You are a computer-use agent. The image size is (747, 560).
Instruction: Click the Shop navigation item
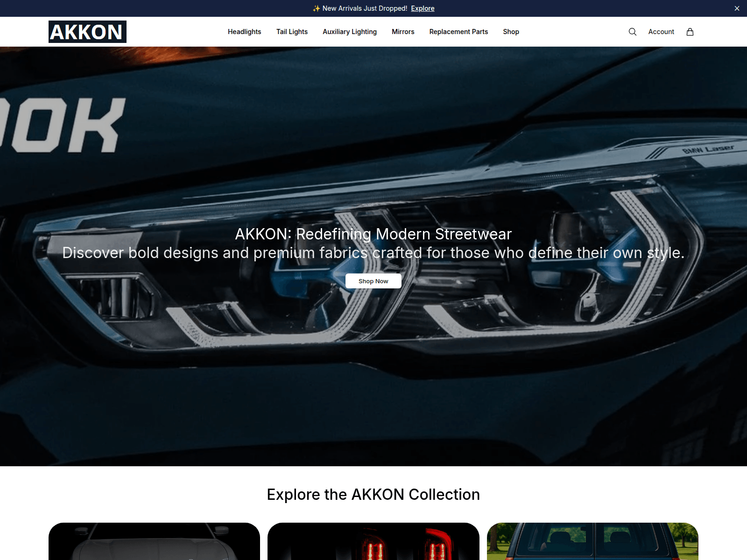pos(511,32)
